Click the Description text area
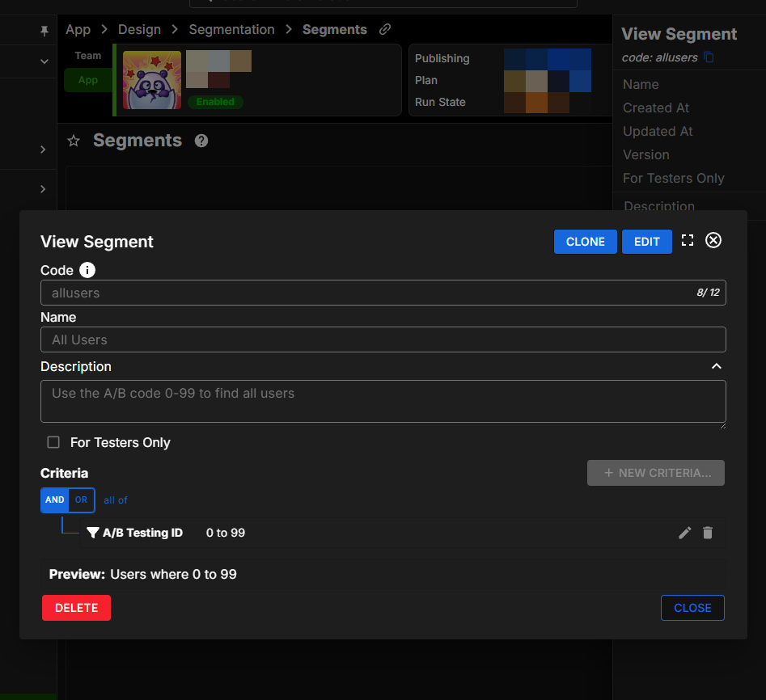Screen dimensions: 766x700 (383, 401)
